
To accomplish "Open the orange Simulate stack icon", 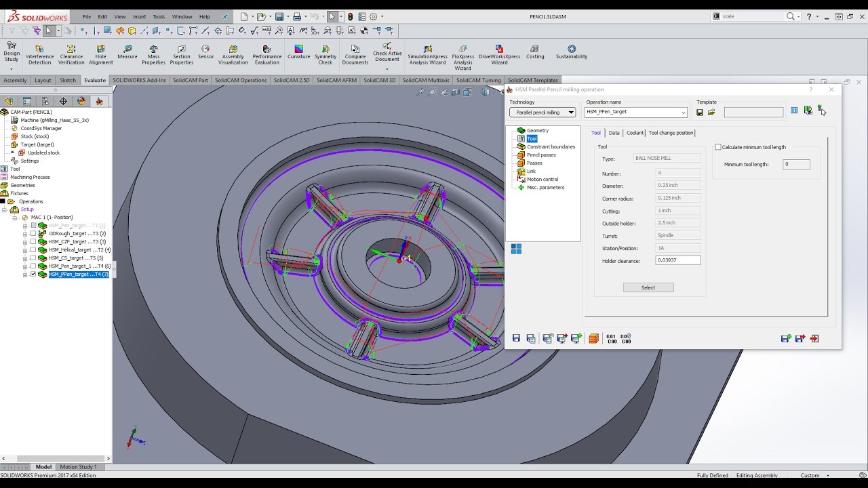I will (594, 338).
